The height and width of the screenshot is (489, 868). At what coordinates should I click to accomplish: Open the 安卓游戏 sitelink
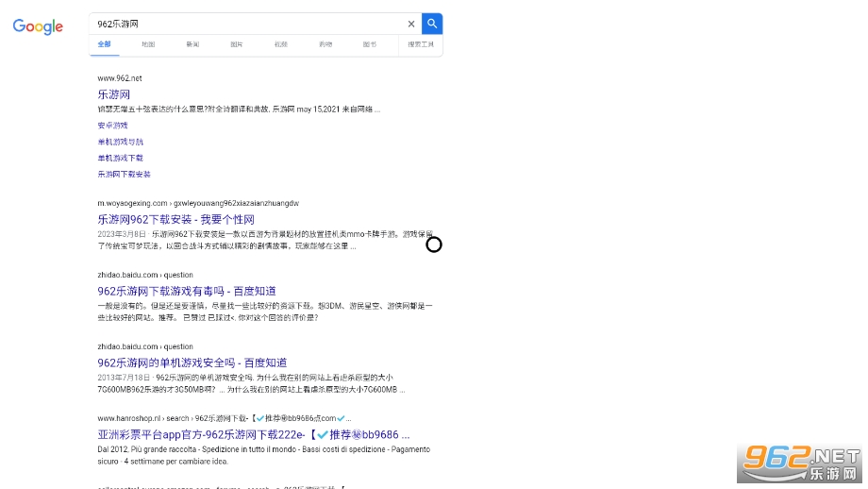tap(112, 126)
